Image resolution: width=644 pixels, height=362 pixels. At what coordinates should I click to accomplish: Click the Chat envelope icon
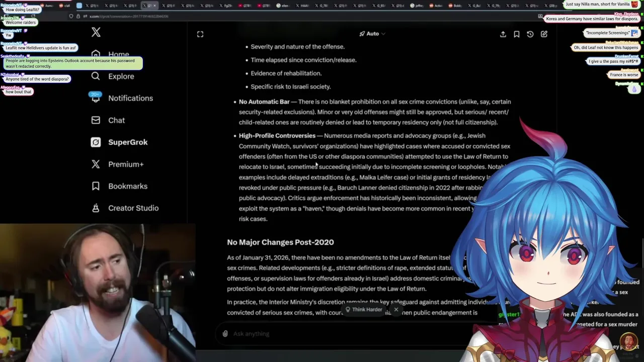[96, 120]
